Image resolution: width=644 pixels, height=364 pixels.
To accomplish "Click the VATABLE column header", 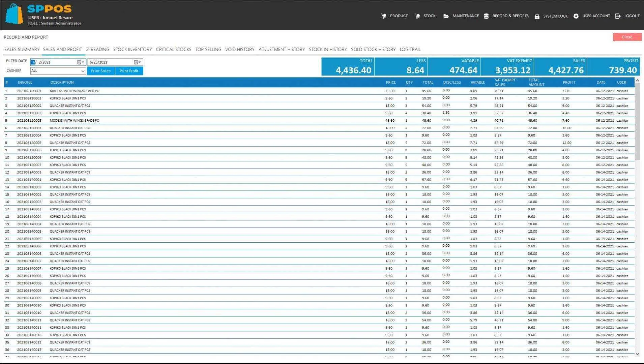I will pyautogui.click(x=478, y=82).
